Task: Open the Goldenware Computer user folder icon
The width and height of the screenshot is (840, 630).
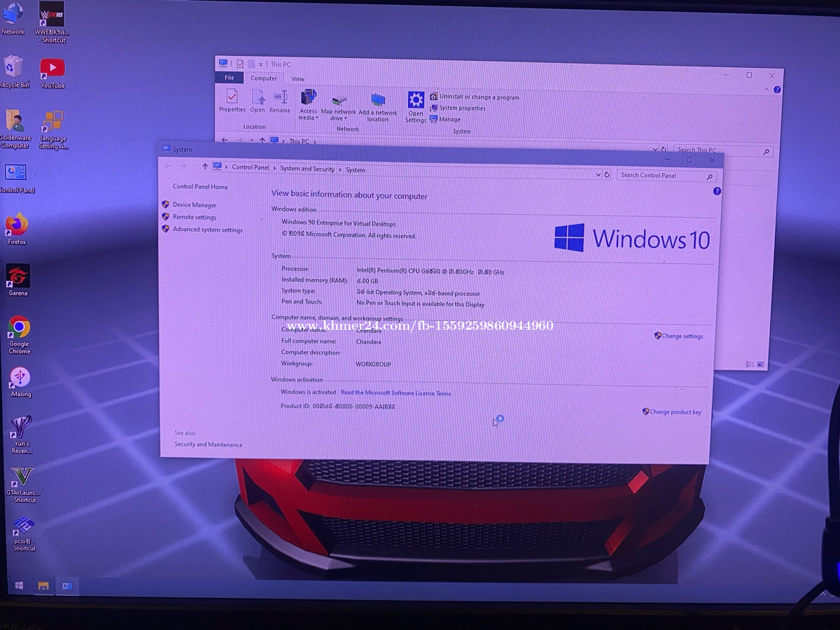Action: pyautogui.click(x=14, y=129)
